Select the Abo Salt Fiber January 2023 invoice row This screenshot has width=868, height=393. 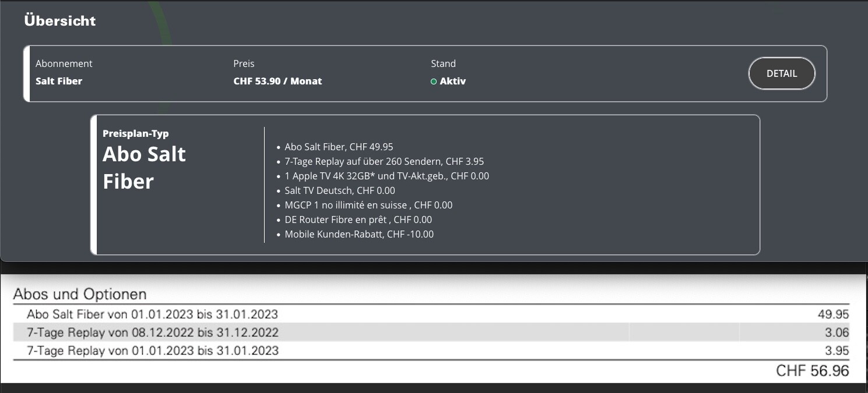pos(152,314)
